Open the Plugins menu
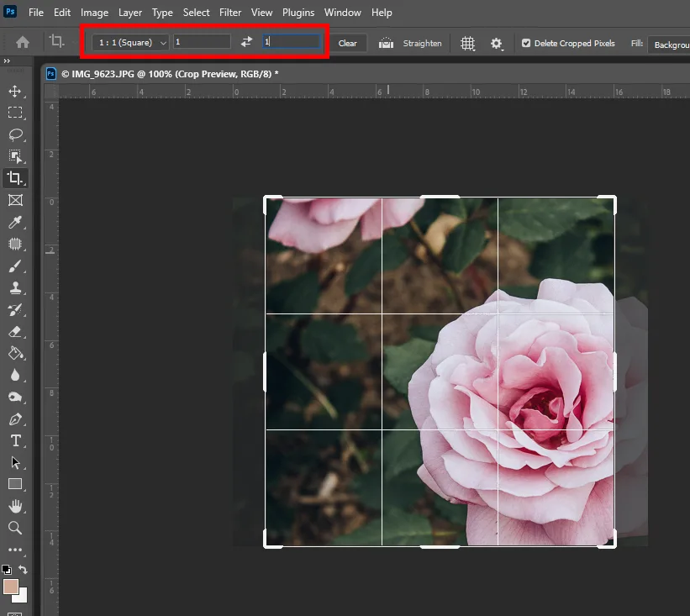Screen dimensions: 690x616 pos(298,13)
